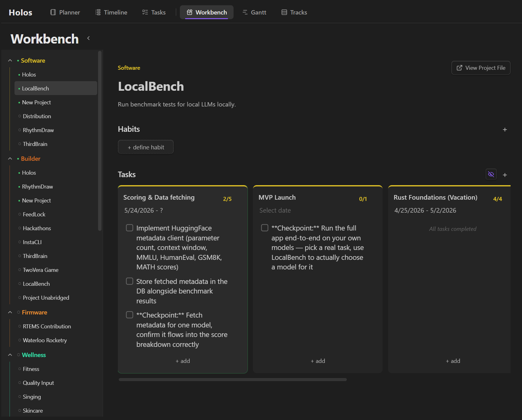Select date for MVP Launch
The height and width of the screenshot is (420, 522).
click(275, 210)
